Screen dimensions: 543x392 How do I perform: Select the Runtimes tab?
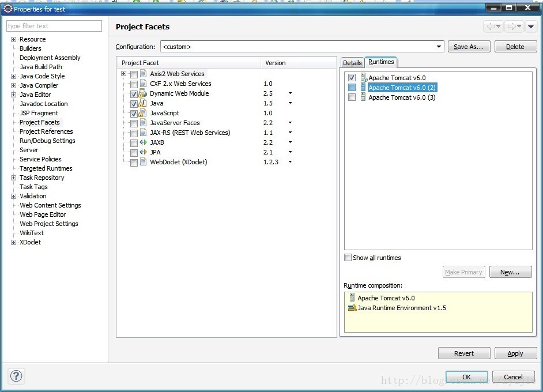click(x=381, y=62)
